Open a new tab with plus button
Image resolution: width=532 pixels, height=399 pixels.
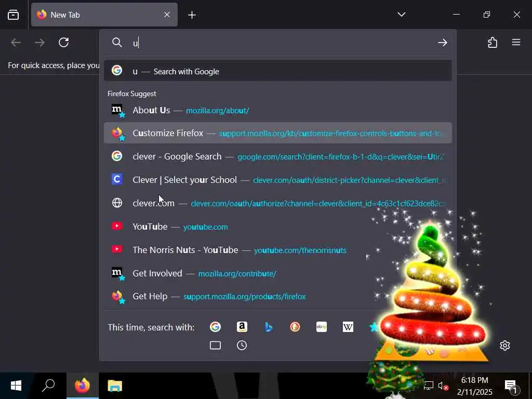pyautogui.click(x=192, y=15)
